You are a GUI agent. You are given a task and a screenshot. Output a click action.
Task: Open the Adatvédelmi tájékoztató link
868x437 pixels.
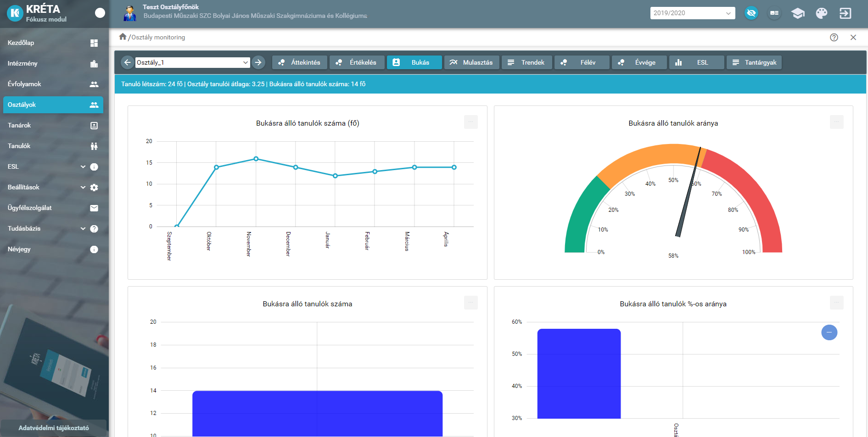[x=54, y=428]
